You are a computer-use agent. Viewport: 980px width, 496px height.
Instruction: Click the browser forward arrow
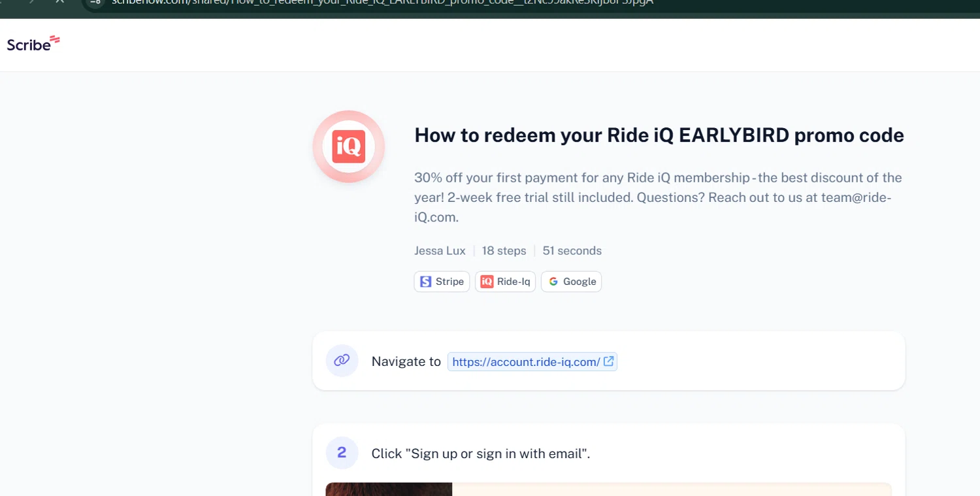[31, 2]
